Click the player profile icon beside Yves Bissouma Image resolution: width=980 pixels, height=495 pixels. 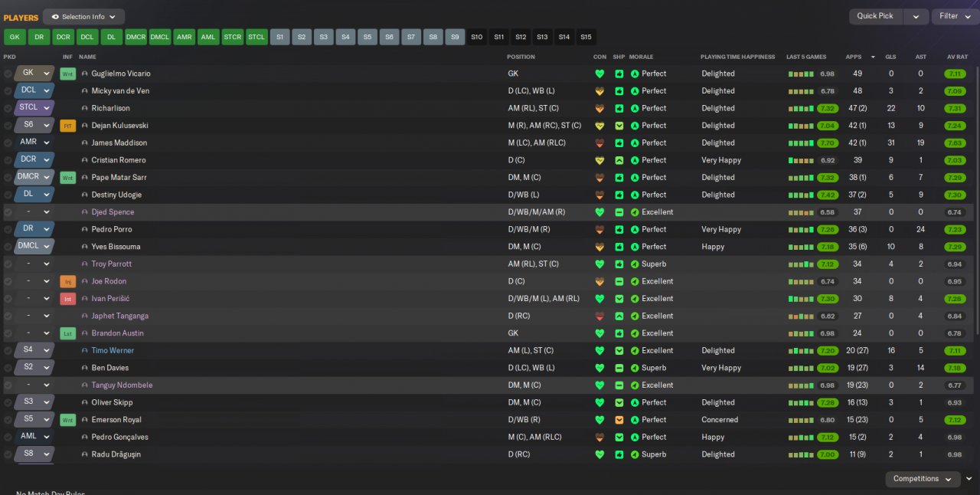[x=85, y=247]
